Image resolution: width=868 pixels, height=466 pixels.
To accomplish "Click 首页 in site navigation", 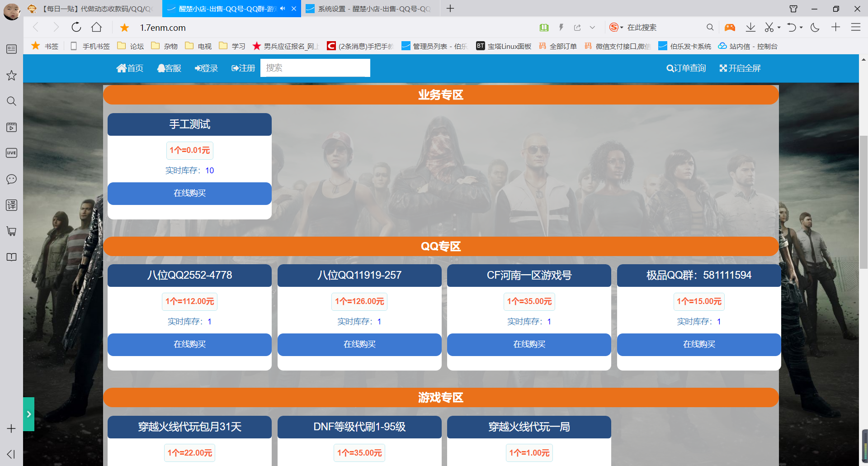I will click(x=130, y=68).
